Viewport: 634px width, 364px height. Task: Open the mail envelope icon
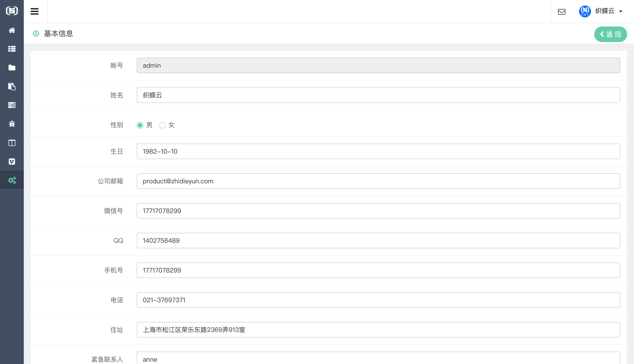tap(561, 12)
